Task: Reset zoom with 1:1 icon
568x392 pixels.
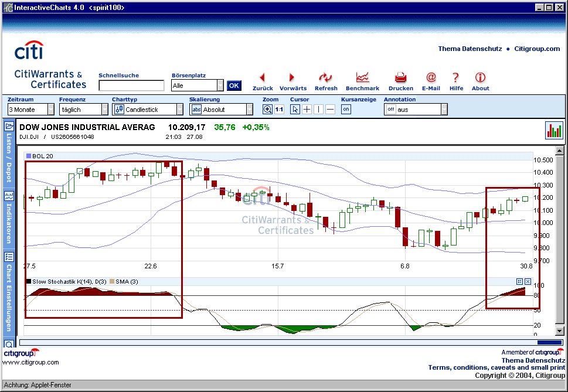Action: [279, 110]
